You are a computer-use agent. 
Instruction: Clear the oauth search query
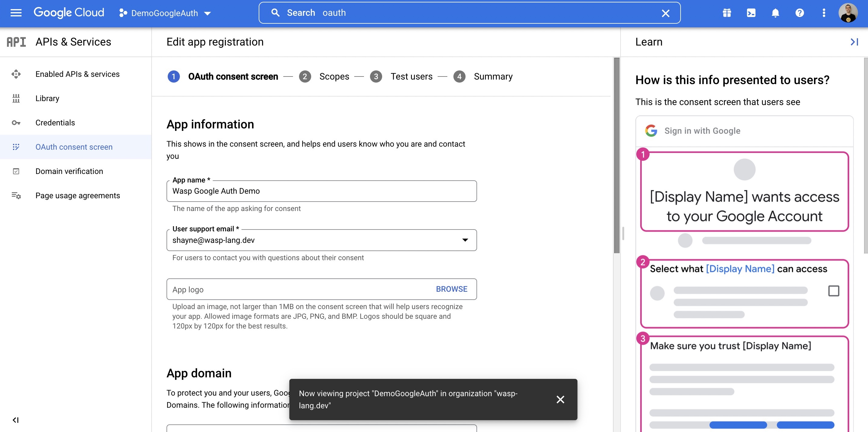(x=665, y=13)
